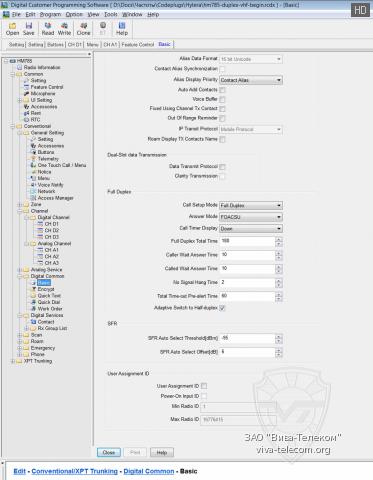The height and width of the screenshot is (480, 373).
Task: Open Encrypt under Digital Common
Action: (46, 289)
